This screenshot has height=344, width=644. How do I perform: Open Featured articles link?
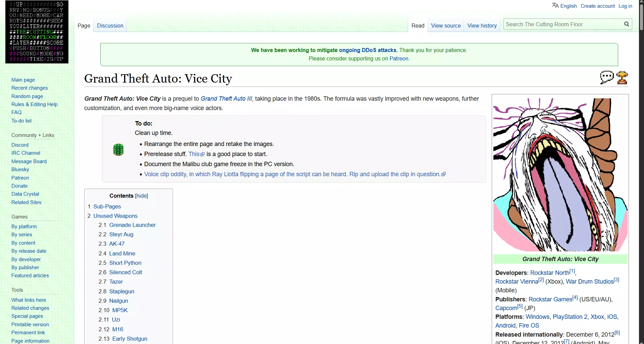coord(30,276)
